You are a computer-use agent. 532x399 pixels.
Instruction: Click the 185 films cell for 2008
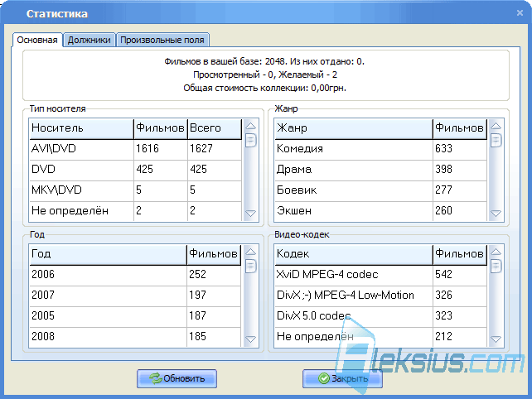point(214,337)
